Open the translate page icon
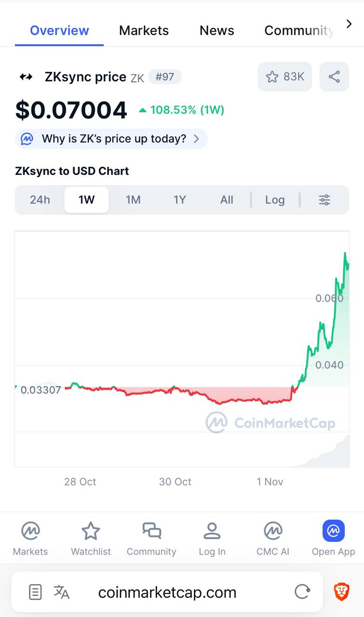The height and width of the screenshot is (617, 364). (x=62, y=591)
